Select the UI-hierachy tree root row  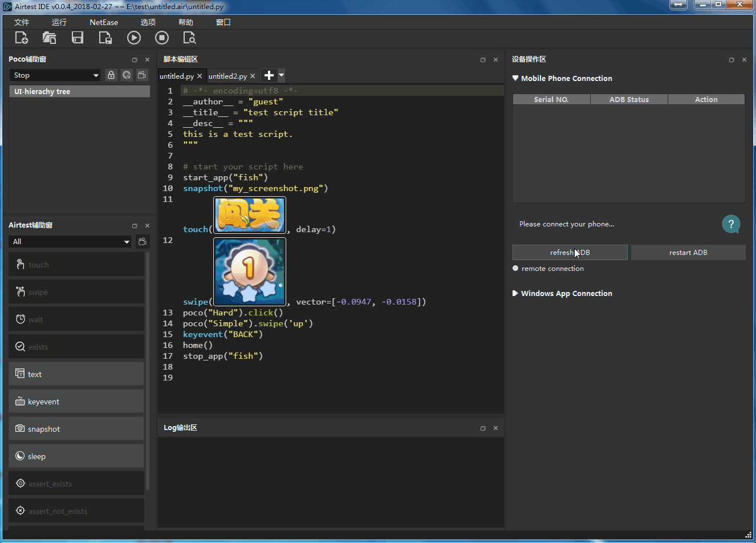79,91
